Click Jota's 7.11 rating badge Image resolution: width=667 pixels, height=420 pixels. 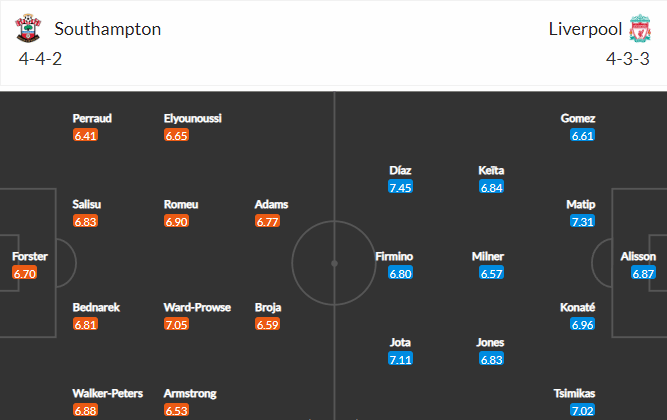click(x=400, y=359)
